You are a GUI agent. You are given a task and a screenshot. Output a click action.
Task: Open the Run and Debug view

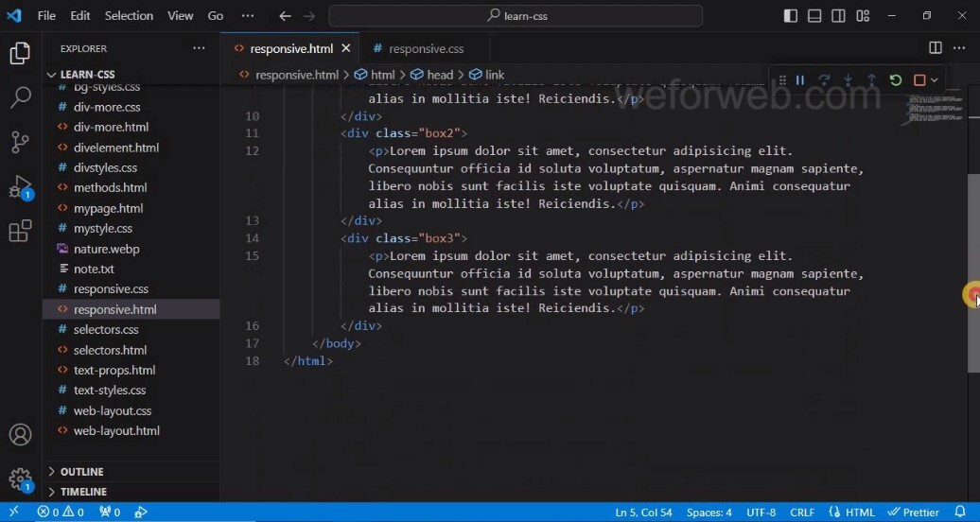20,186
